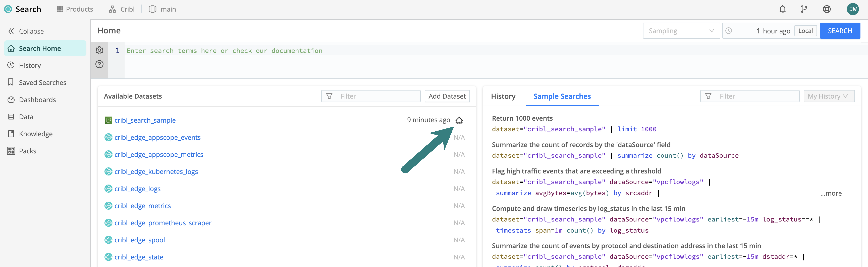Click the cribl_search_sample dataset icon
The height and width of the screenshot is (267, 868).
108,120
